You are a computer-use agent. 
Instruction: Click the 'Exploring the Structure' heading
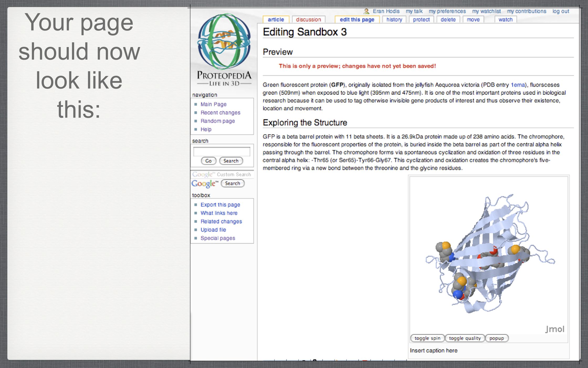(305, 122)
